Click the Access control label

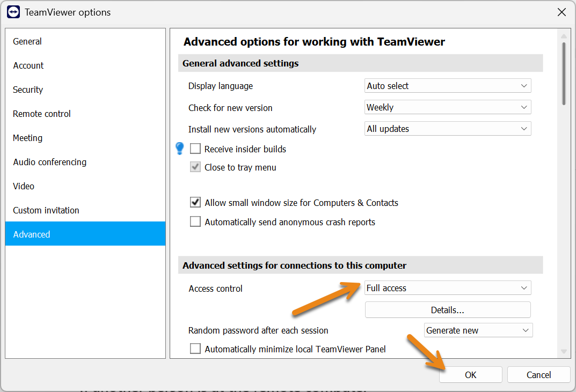[216, 289]
